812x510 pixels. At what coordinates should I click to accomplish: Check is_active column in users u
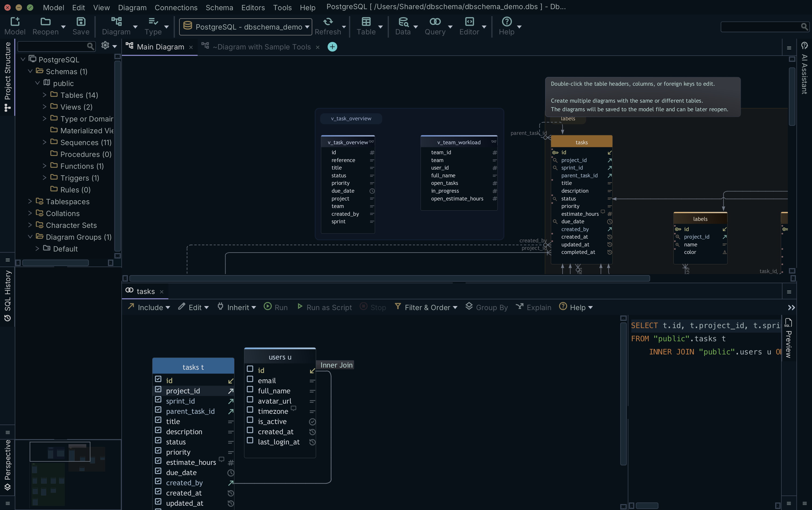pos(250,420)
